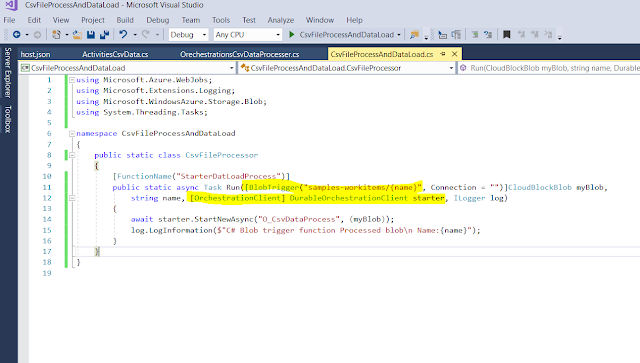The image size is (640, 363).
Task: Start debugging with green play icon
Action: pos(291,35)
